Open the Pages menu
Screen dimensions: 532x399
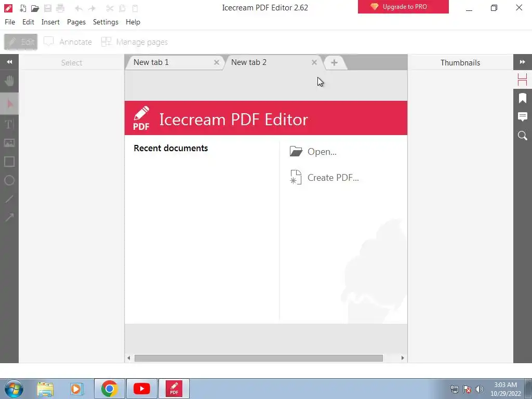coord(76,22)
